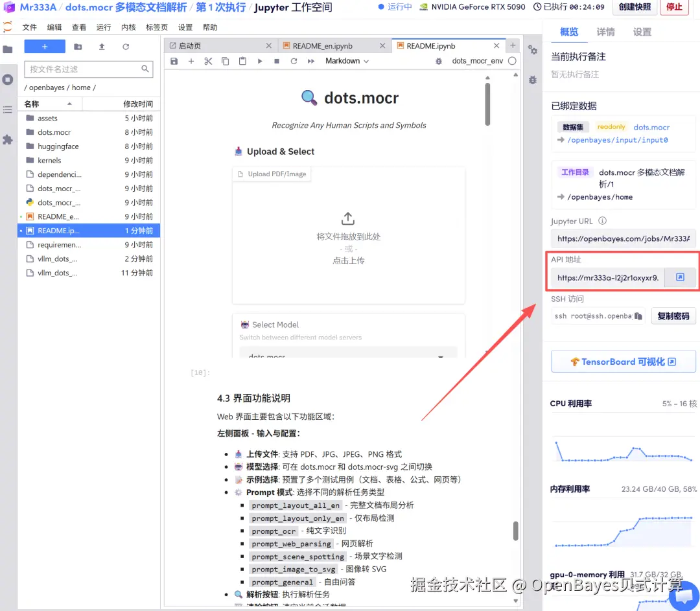Click the Jupyter URL info icon
Viewport: 700px width, 611px height.
(x=602, y=220)
